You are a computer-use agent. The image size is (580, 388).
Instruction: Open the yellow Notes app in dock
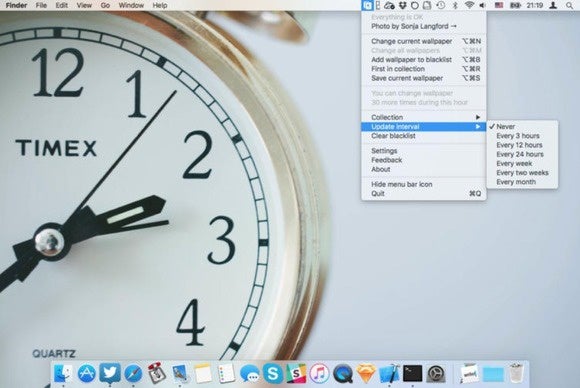203,373
